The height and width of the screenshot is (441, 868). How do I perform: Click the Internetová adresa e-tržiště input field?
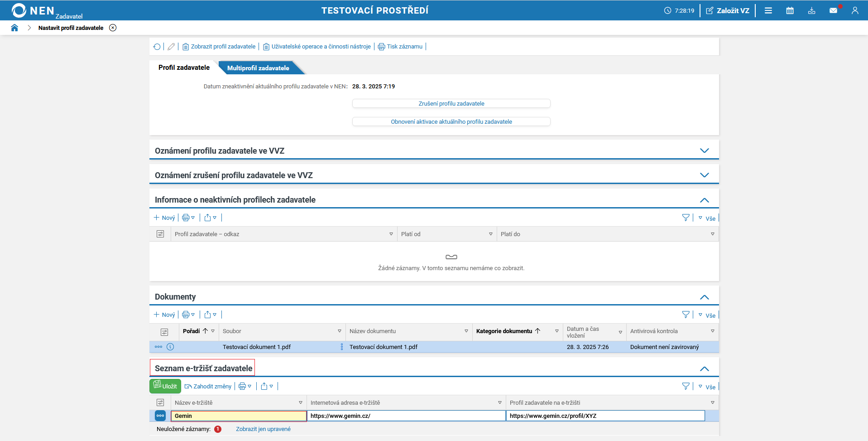click(406, 416)
